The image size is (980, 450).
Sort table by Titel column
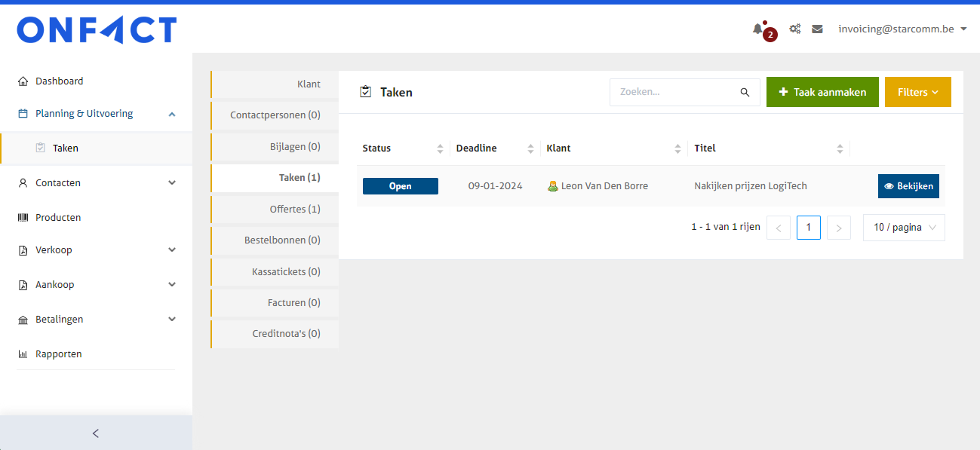tap(840, 148)
